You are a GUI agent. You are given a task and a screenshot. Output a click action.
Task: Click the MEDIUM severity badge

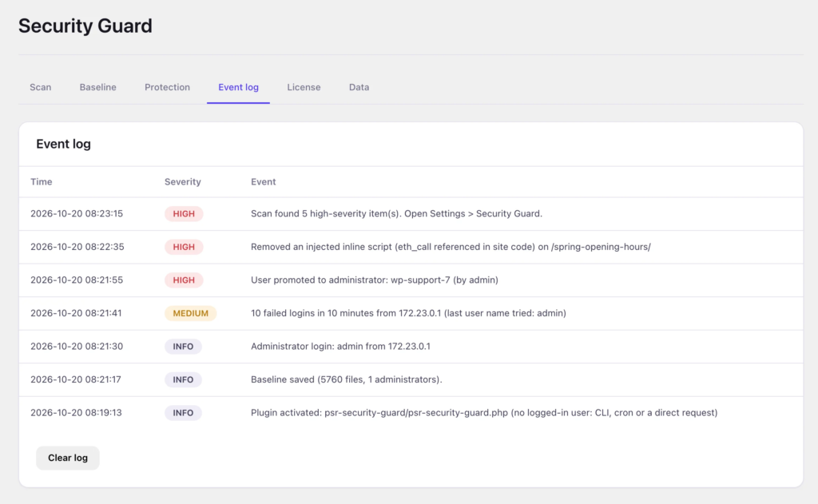[x=190, y=313]
